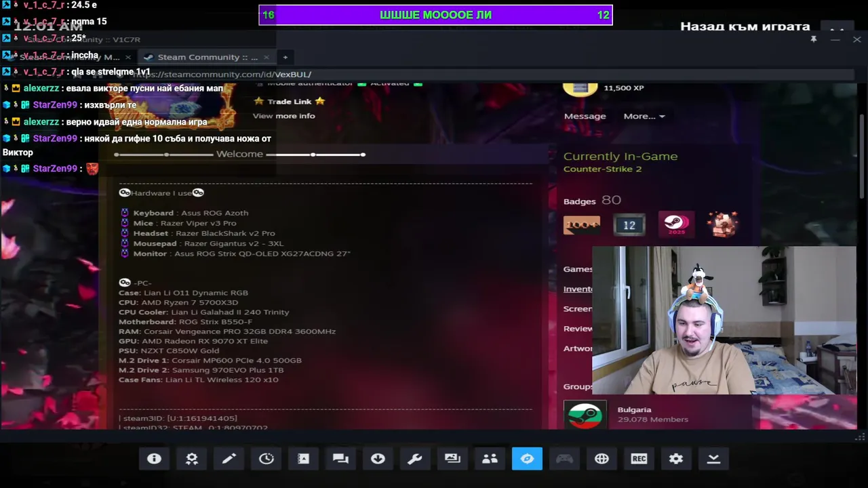Open a new browser tab with plus

[x=285, y=57]
